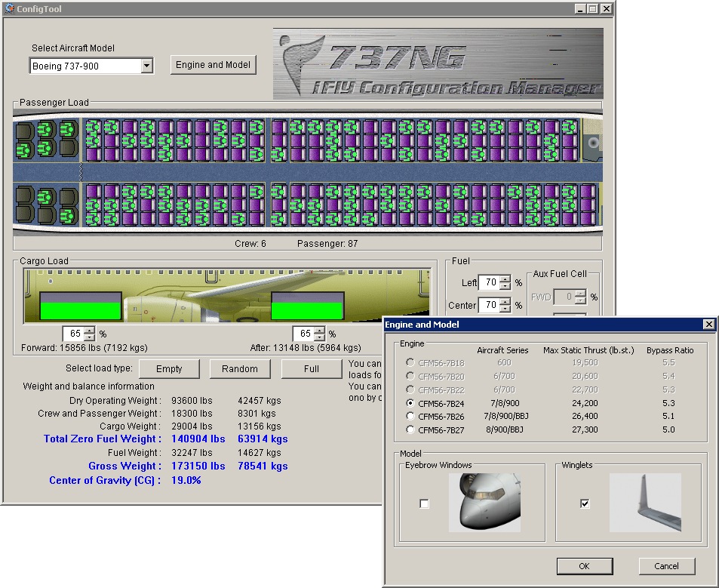Viewport: 719px width, 588px height.
Task: Increase forward cargo load percentage
Action: pos(90,331)
